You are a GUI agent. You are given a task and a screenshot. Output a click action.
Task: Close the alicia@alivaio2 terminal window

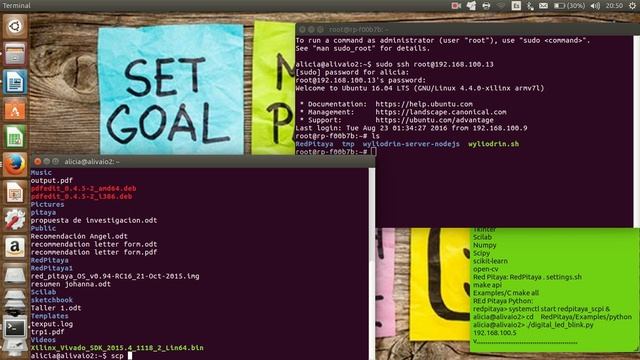click(x=38, y=162)
